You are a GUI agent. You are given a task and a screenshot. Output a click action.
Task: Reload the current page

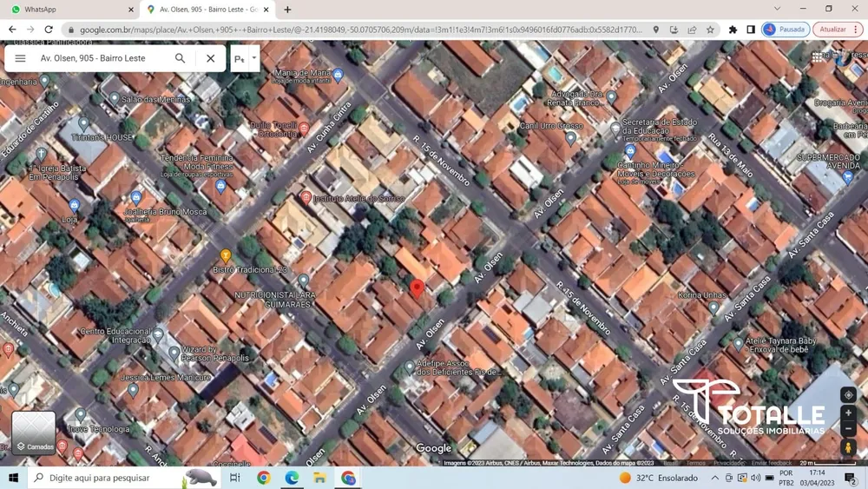(49, 30)
